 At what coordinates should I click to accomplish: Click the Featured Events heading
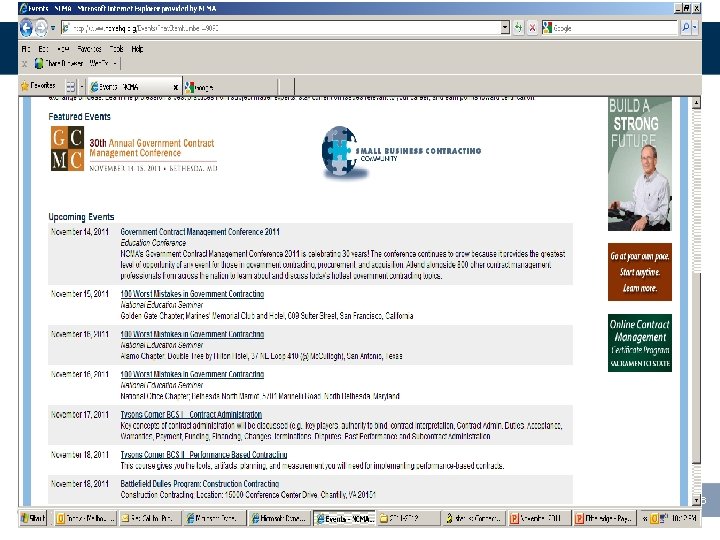(x=79, y=117)
